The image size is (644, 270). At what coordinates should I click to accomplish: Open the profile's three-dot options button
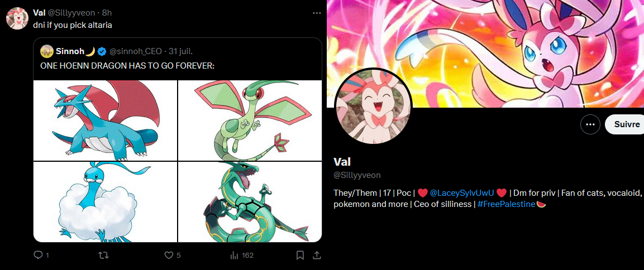pyautogui.click(x=590, y=124)
